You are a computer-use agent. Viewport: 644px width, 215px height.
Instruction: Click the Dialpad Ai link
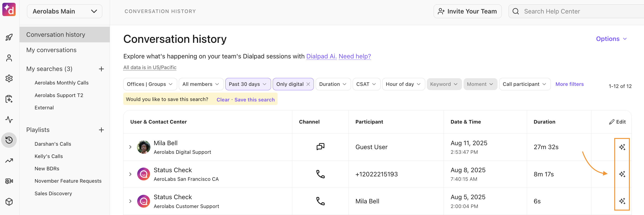[x=321, y=56]
